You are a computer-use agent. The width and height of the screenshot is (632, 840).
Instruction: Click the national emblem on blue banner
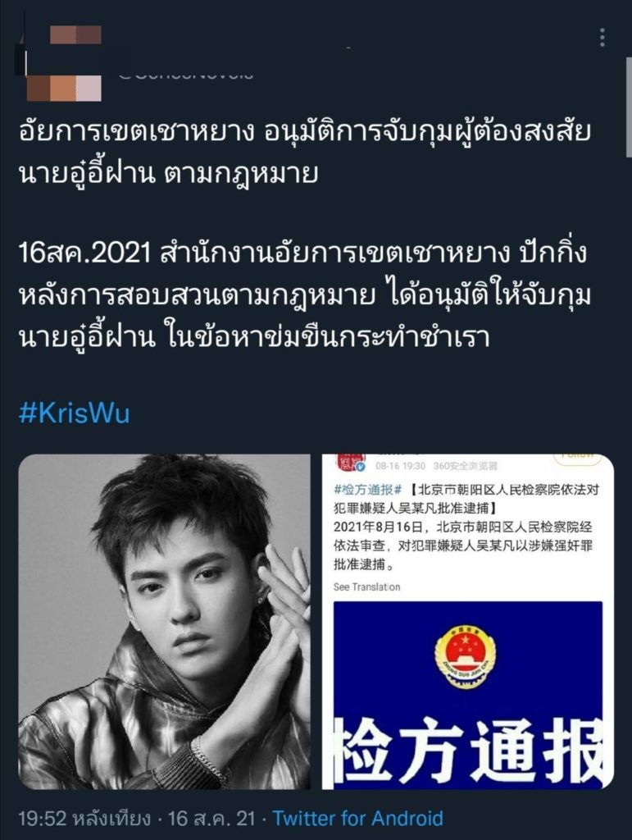point(465,655)
